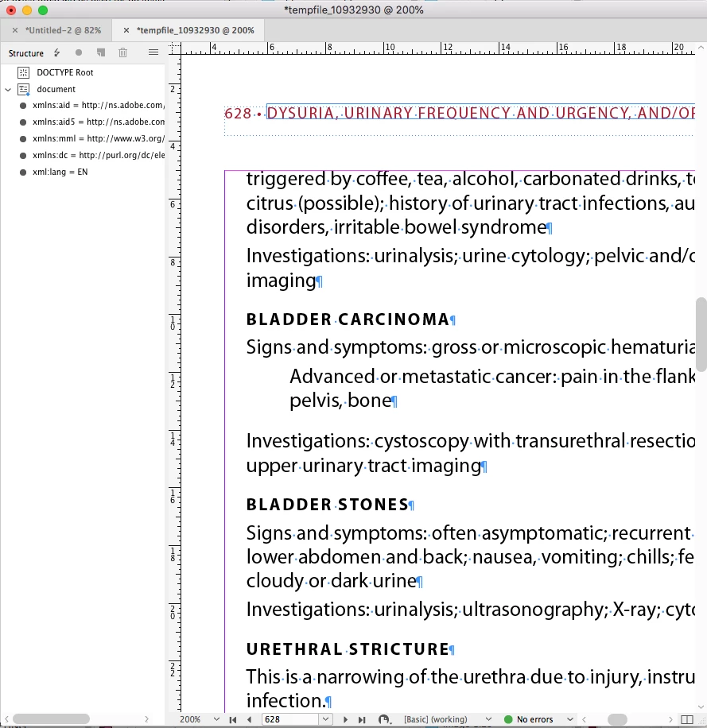Screen dimensions: 707x728
Task: Click the document scroll right arrow
Action: click(670, 719)
